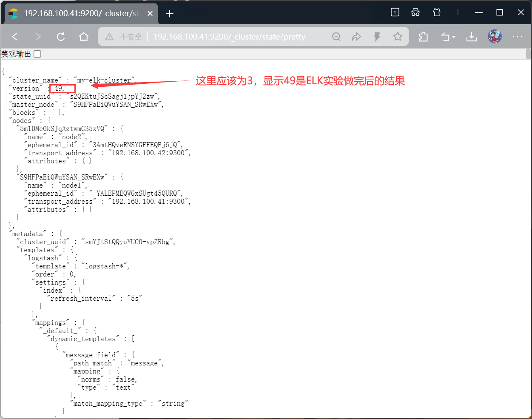Close the 192.168.100.41:9200 tab

click(150, 14)
